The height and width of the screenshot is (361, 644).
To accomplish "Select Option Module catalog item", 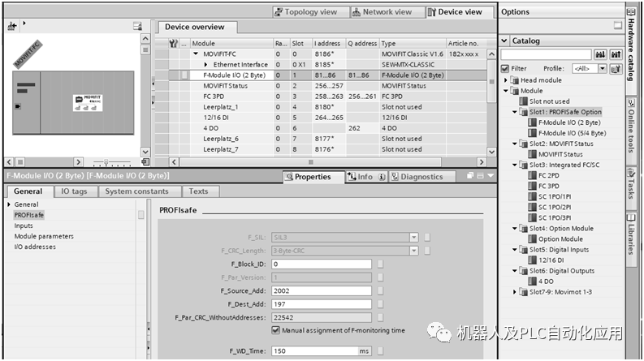I will 560,239.
